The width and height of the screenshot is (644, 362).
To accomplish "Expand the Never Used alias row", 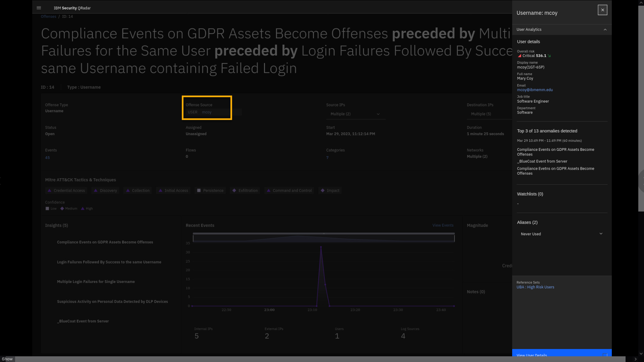I will [601, 234].
